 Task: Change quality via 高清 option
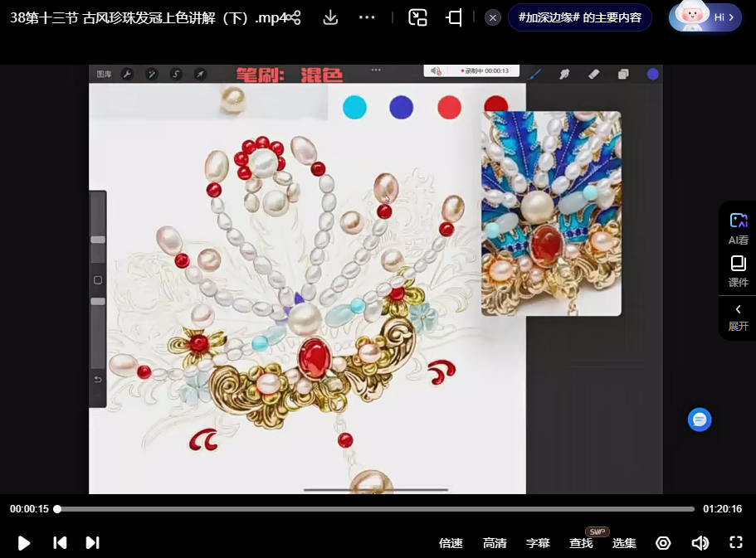tap(495, 543)
